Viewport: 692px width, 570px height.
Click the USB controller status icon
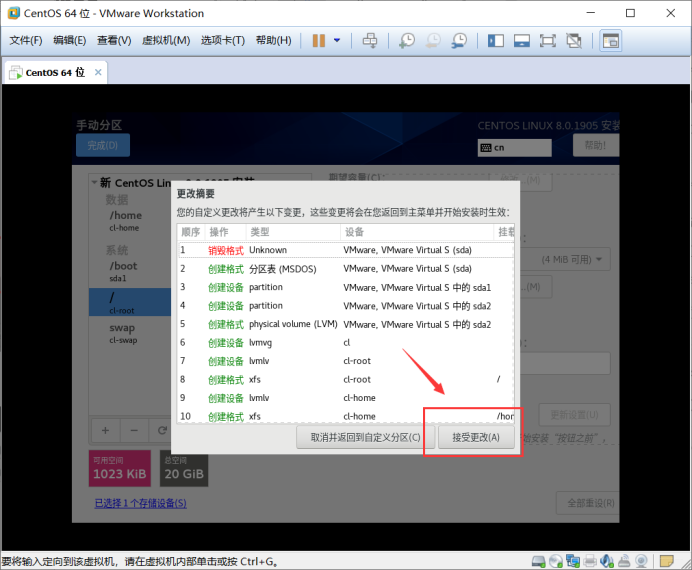624,561
